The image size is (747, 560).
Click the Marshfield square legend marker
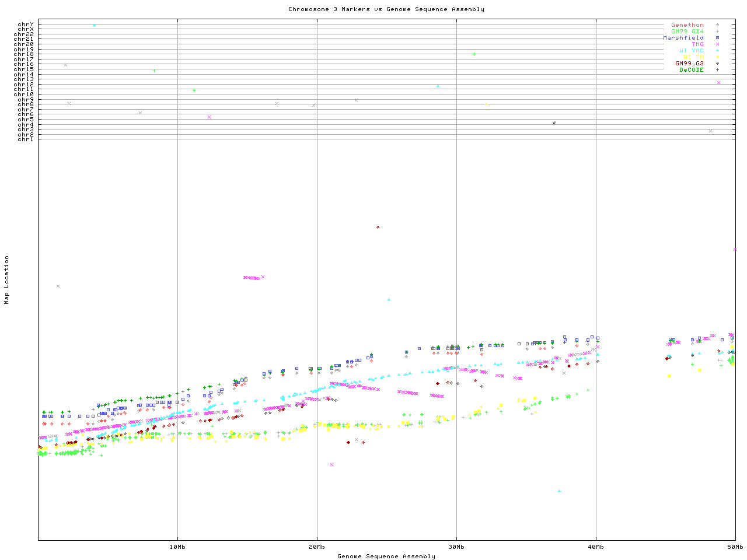[x=717, y=38]
